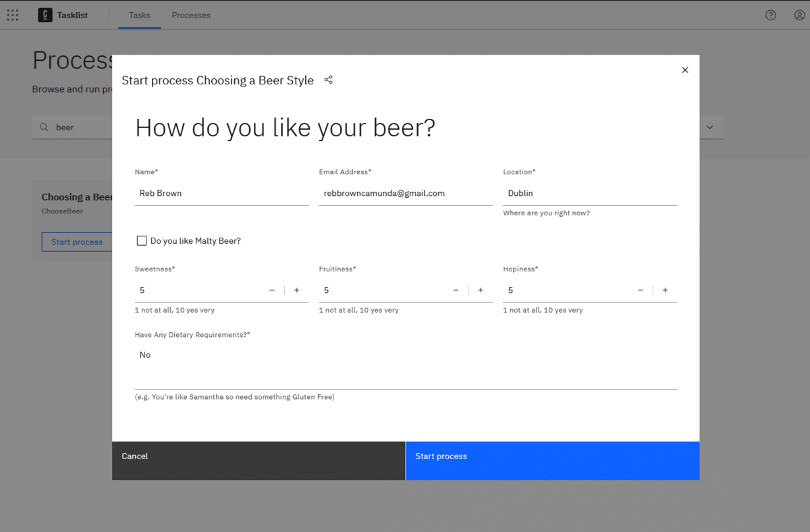Open the user profile icon
The height and width of the screenshot is (532, 810).
(800, 15)
